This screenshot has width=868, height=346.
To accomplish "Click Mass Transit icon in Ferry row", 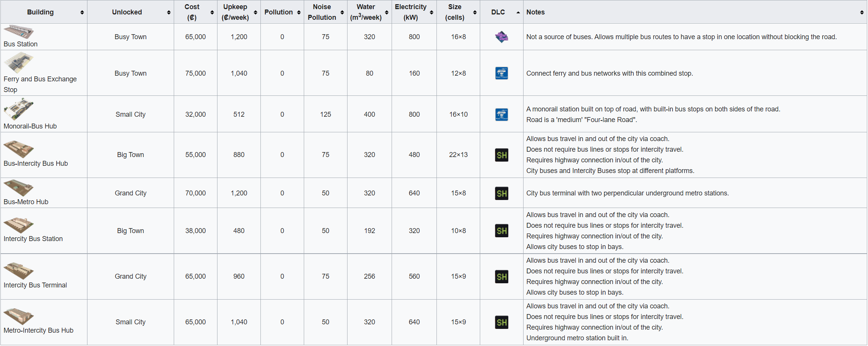I will [x=501, y=73].
